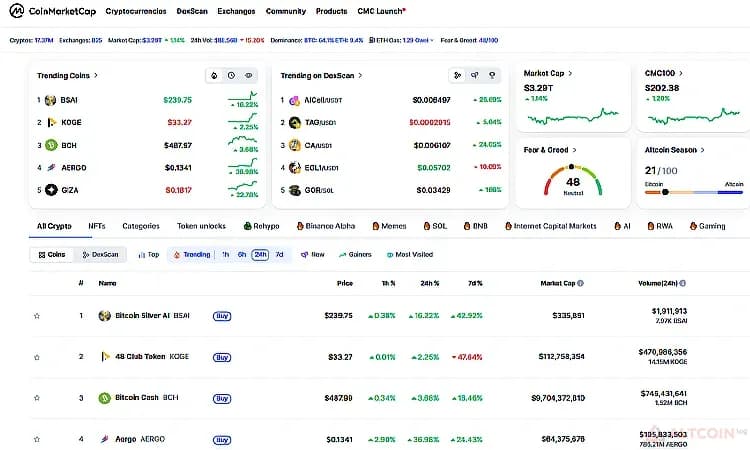750x450 pixels.
Task: Select Top filter
Action: (x=148, y=255)
